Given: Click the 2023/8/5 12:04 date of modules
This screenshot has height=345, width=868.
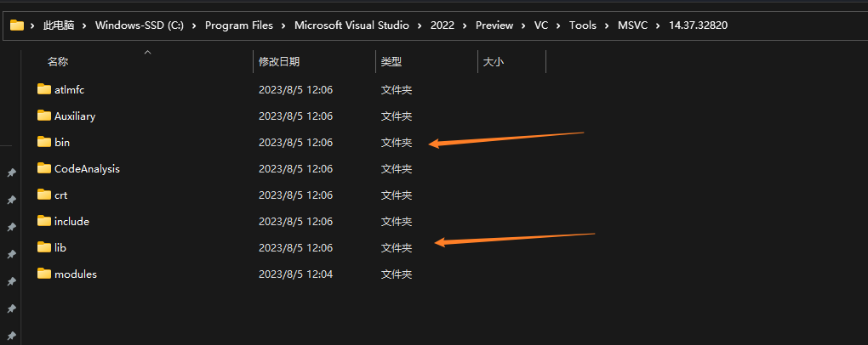Looking at the screenshot, I should (x=295, y=274).
